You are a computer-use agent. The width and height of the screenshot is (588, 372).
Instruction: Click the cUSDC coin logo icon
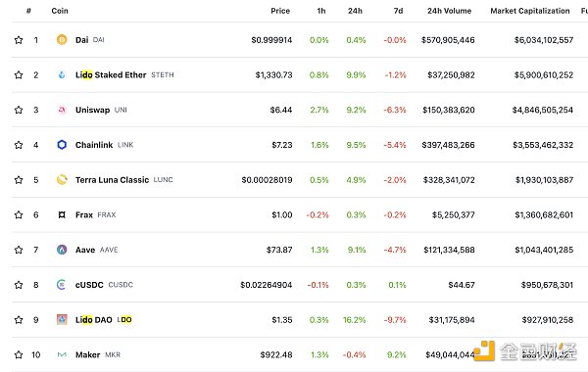point(62,285)
